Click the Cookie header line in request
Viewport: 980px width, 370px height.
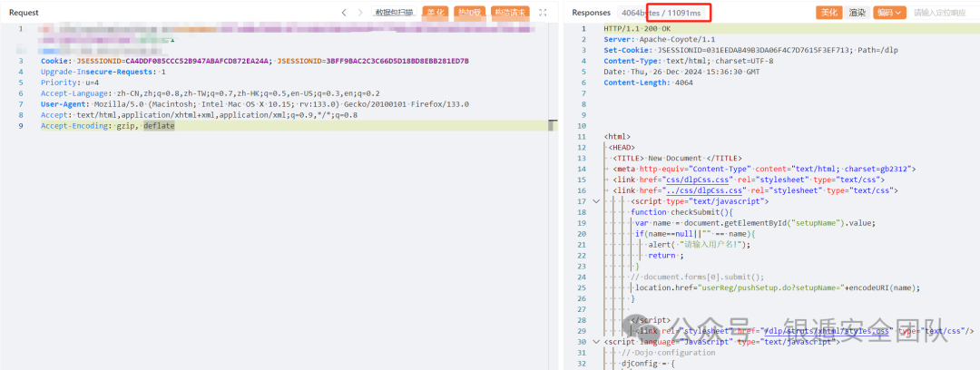pos(254,62)
